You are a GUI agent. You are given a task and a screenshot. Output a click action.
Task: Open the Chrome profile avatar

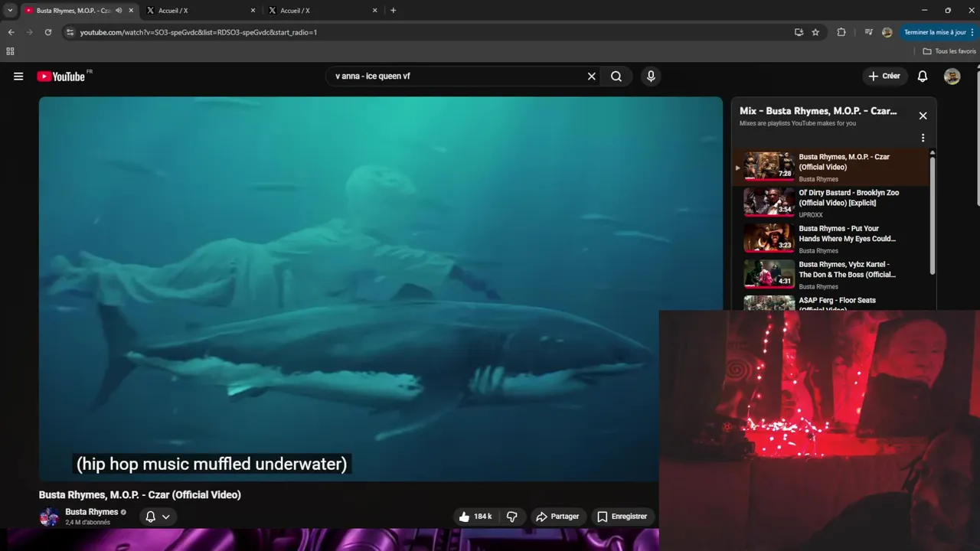(x=887, y=32)
